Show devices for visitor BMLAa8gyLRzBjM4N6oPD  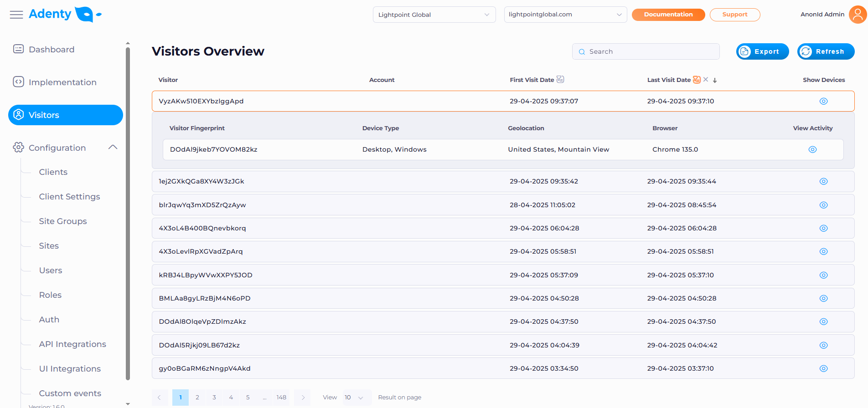(x=823, y=298)
